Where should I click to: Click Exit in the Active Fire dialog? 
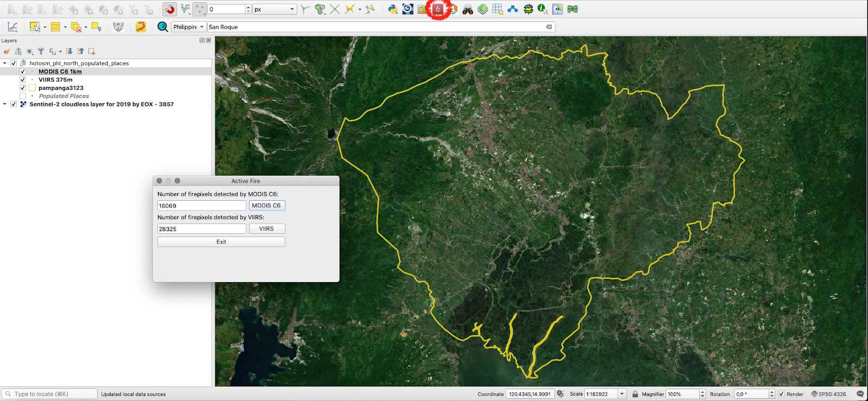[221, 242]
